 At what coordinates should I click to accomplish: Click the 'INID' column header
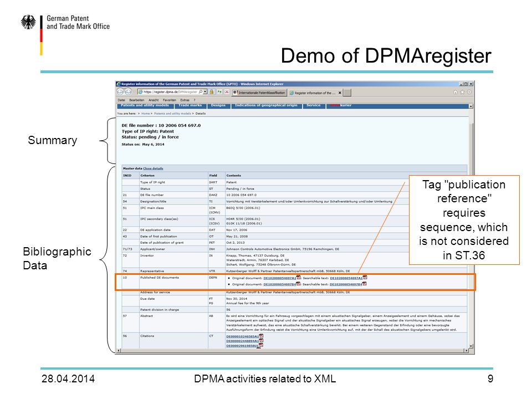point(127,176)
